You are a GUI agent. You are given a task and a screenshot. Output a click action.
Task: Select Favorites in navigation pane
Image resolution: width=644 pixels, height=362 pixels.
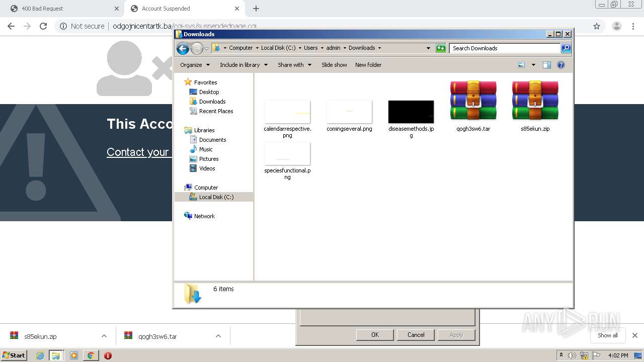click(x=205, y=82)
